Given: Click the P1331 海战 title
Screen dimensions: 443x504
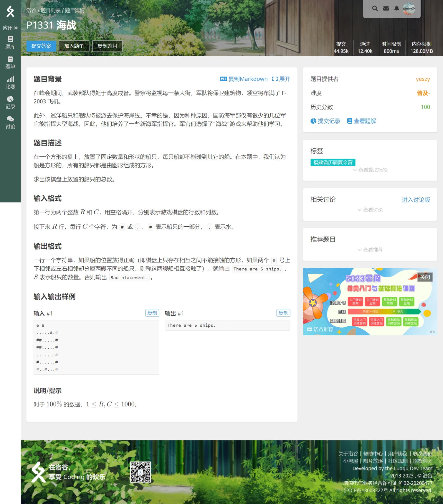Looking at the screenshot, I should (x=51, y=25).
